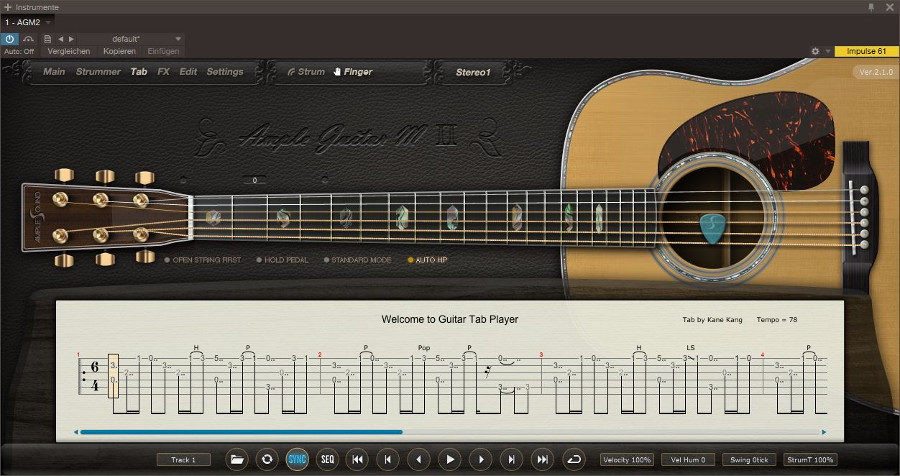Image resolution: width=900 pixels, height=476 pixels.
Task: Toggle plugin power bypass button
Action: 9,39
